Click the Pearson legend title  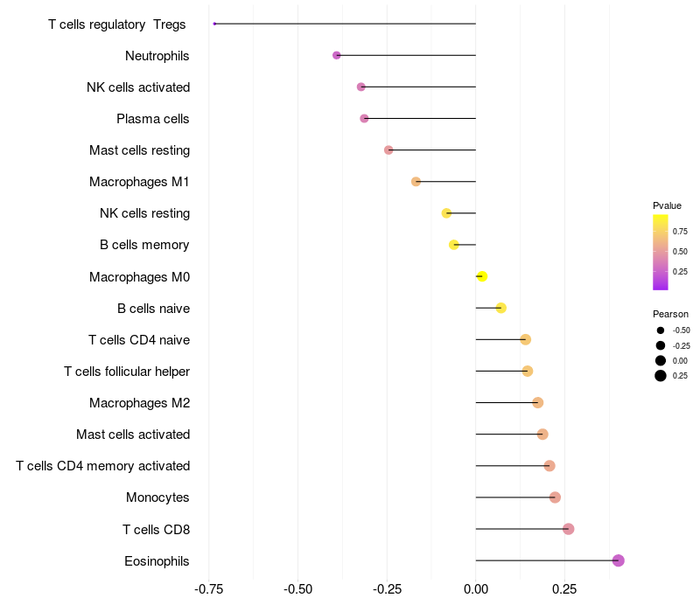coord(670,314)
